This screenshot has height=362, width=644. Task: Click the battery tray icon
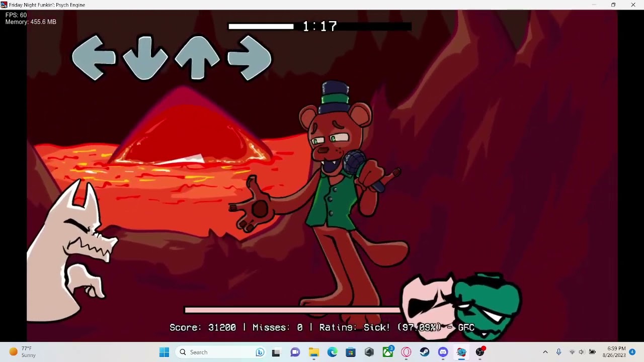pos(592,352)
